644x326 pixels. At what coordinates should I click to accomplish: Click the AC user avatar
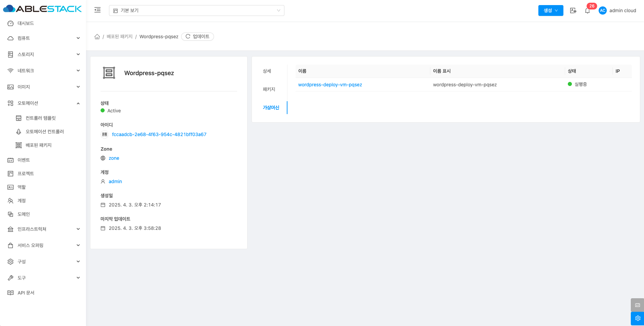[x=602, y=10]
